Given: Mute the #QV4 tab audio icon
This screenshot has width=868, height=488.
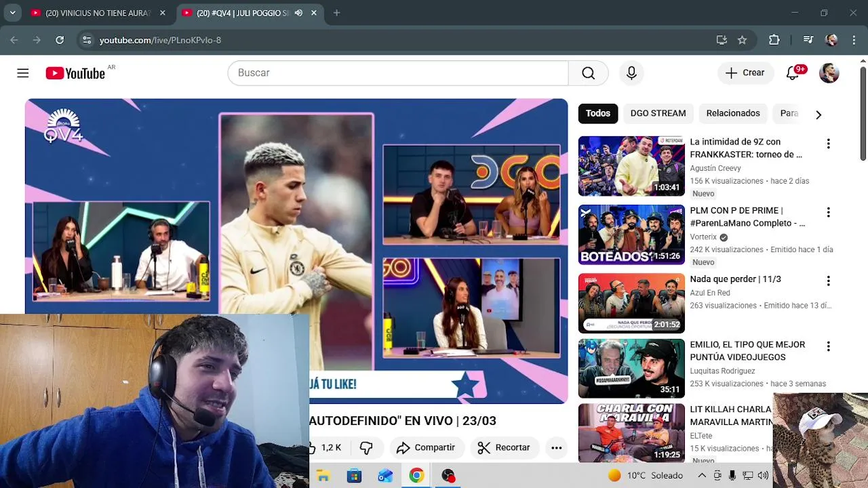Looking at the screenshot, I should (298, 13).
